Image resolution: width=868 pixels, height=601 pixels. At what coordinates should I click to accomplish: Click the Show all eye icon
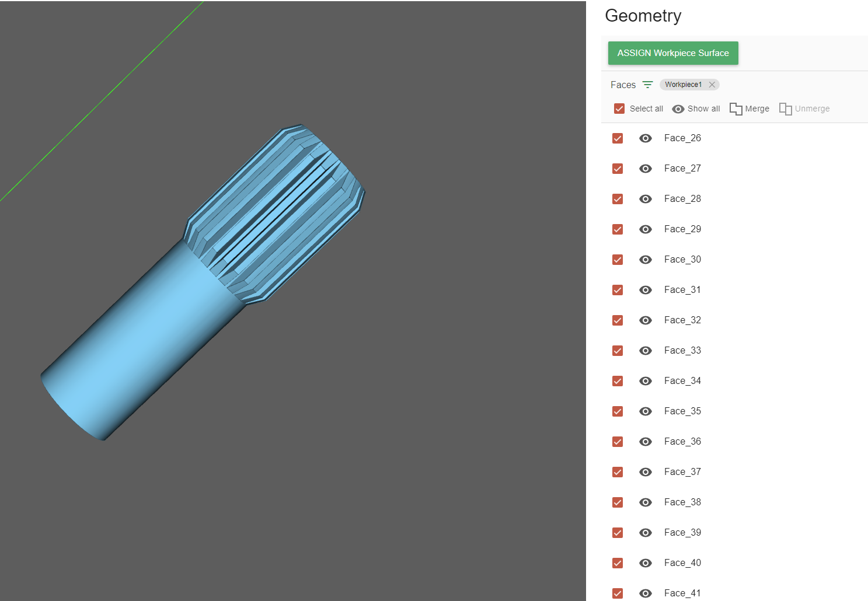click(678, 109)
